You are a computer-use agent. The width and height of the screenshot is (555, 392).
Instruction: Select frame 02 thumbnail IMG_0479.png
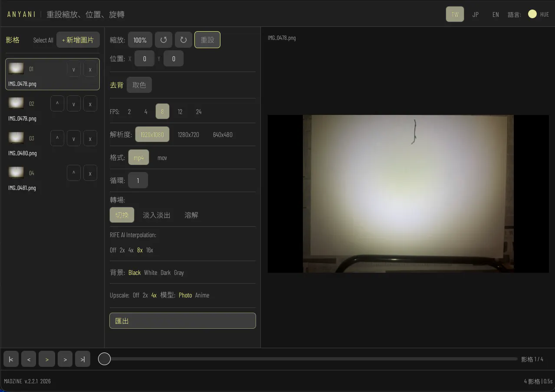pos(16,103)
